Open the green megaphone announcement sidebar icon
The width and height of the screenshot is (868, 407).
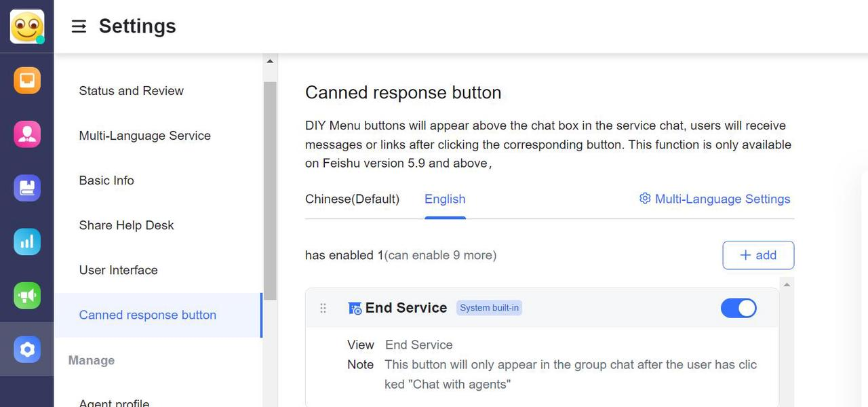[27, 295]
